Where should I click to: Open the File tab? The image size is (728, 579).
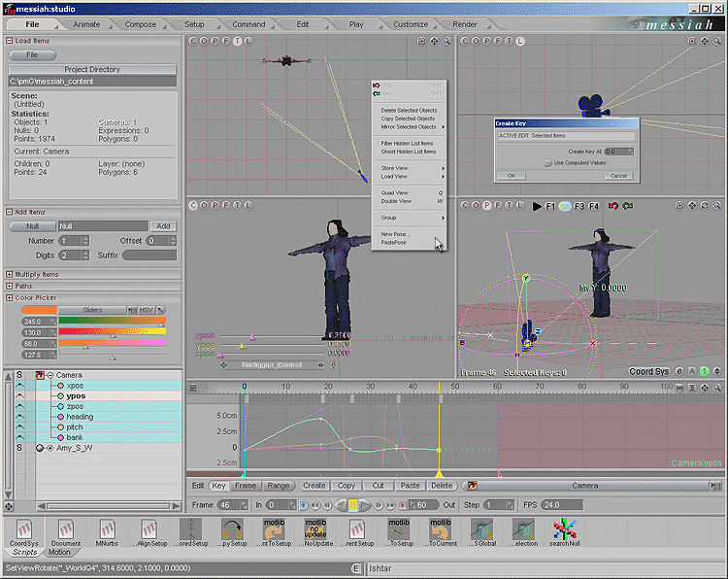tap(32, 24)
